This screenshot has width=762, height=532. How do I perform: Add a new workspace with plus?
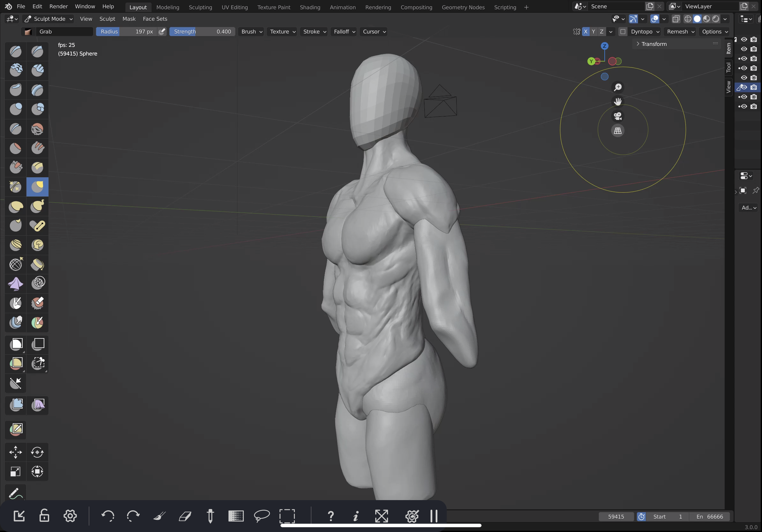coord(526,7)
